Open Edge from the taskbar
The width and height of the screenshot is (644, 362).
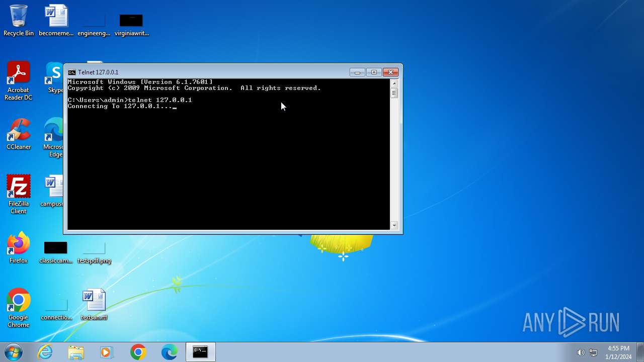169,352
